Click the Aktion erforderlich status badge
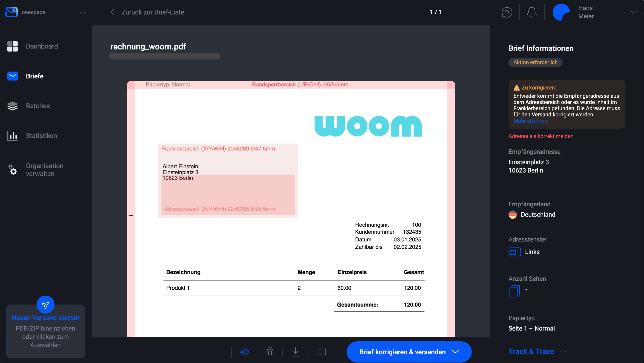Screen dimensions: 644x363 tap(535, 62)
